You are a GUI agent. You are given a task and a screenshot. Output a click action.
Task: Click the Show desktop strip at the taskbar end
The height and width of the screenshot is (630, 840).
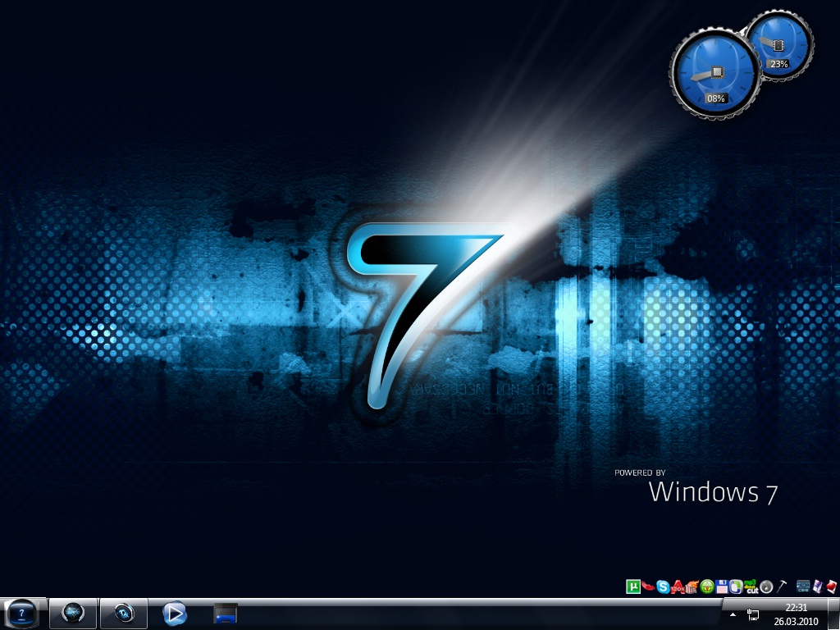tap(833, 614)
